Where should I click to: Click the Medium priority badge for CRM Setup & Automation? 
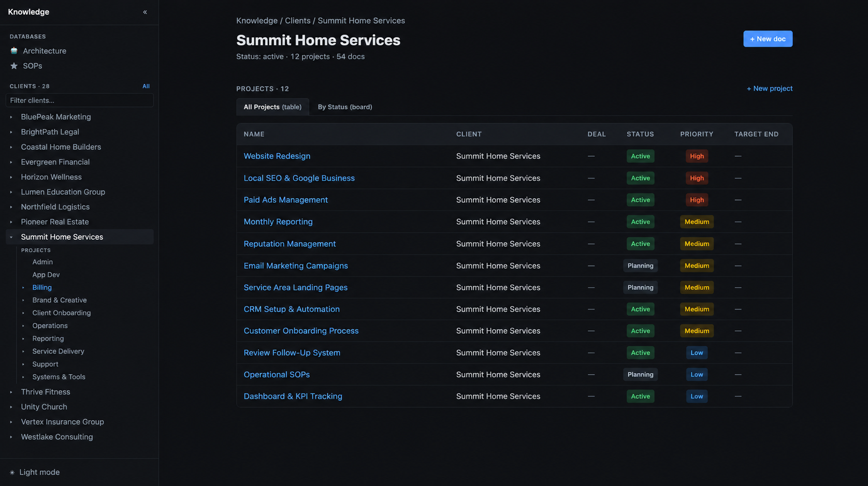tap(697, 309)
